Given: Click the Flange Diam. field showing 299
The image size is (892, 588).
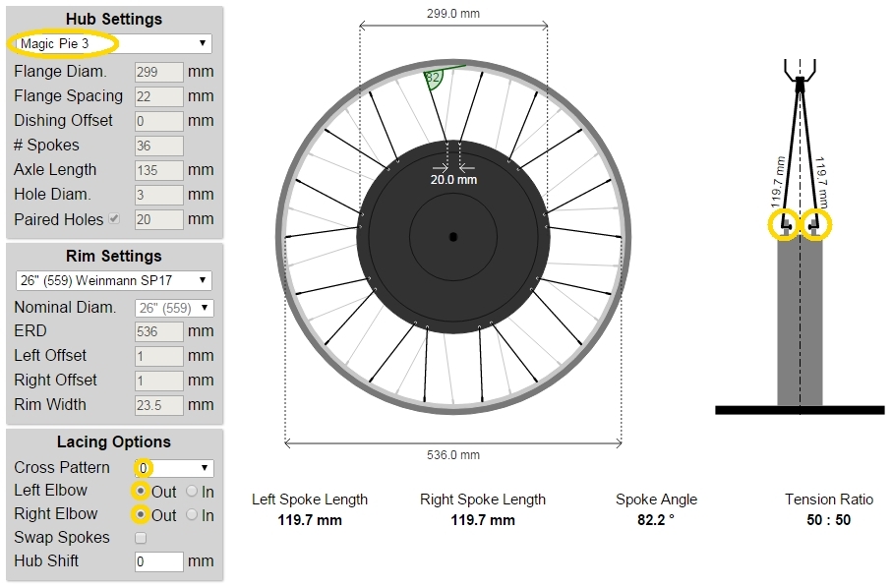Looking at the screenshot, I should (x=158, y=71).
